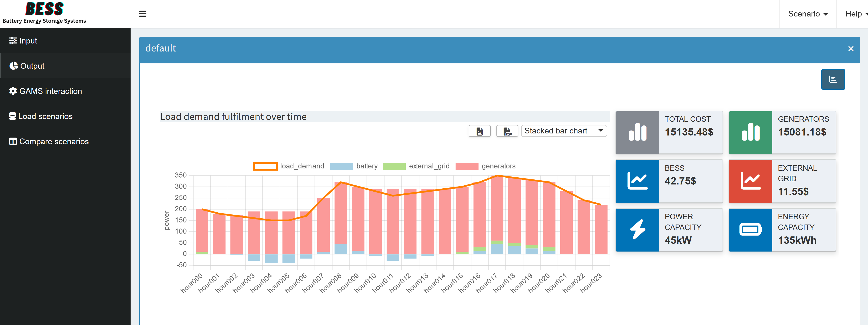This screenshot has width=868, height=325.
Task: Open Compare scenarios view
Action: pos(54,141)
